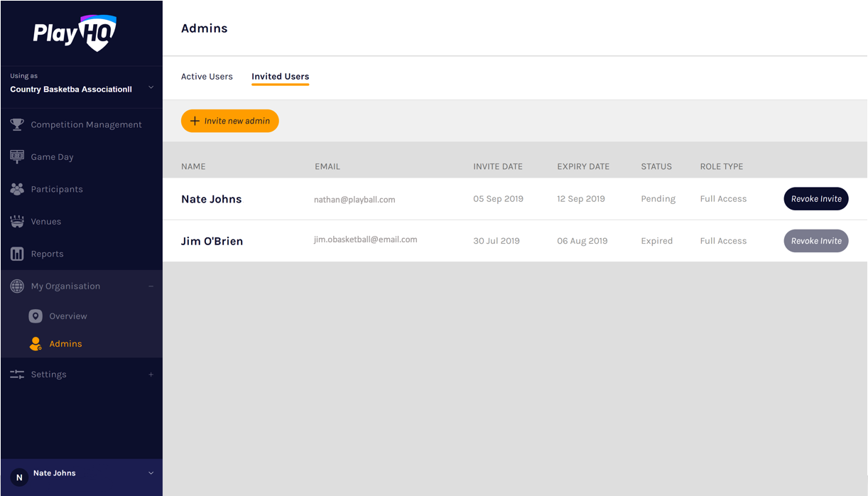Click the Venues stadium icon

[x=17, y=222]
